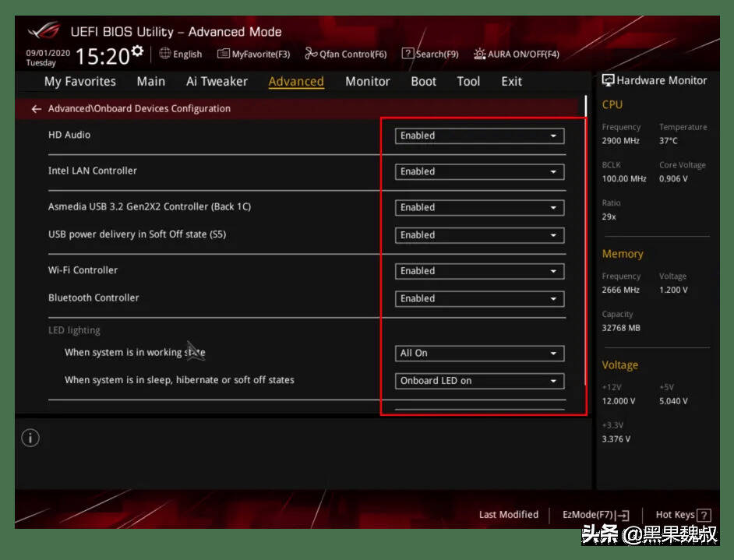Image resolution: width=734 pixels, height=560 pixels.
Task: Open the Wi-Fi Controller dropdown
Action: (x=479, y=271)
